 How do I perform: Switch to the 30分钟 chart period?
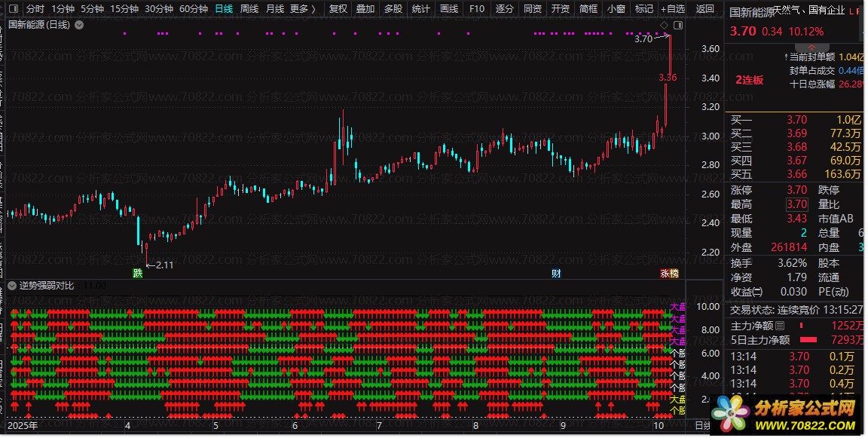pyautogui.click(x=159, y=9)
